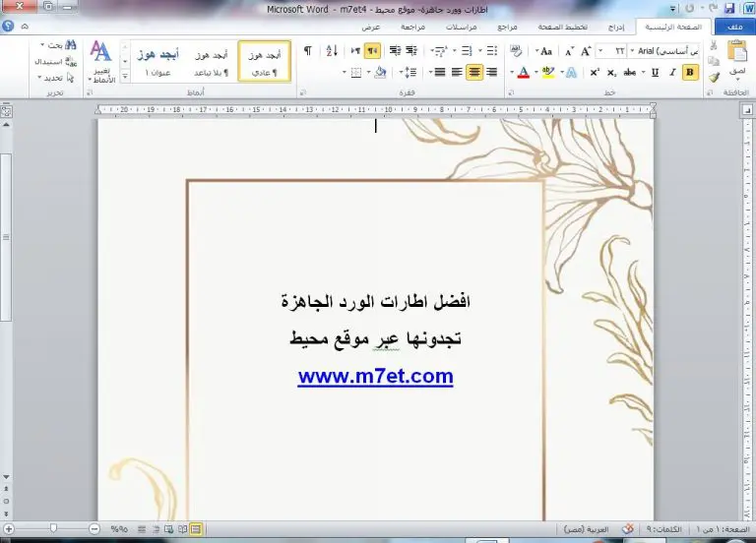Open Paragraph dialog launcher

302,92
